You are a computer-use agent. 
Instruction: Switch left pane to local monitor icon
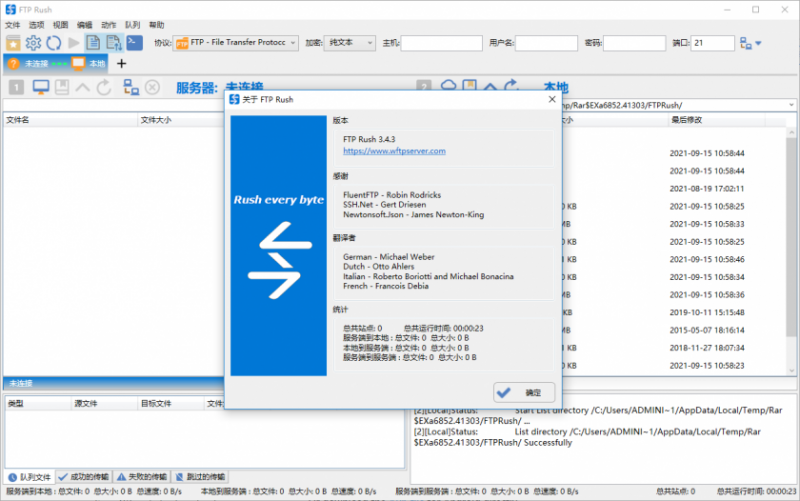click(x=41, y=87)
